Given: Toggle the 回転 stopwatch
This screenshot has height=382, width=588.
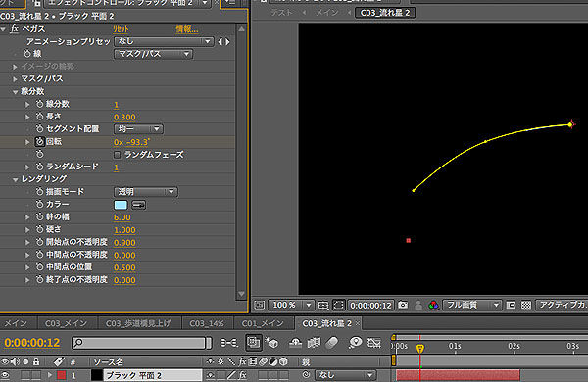Looking at the screenshot, I should 40,142.
